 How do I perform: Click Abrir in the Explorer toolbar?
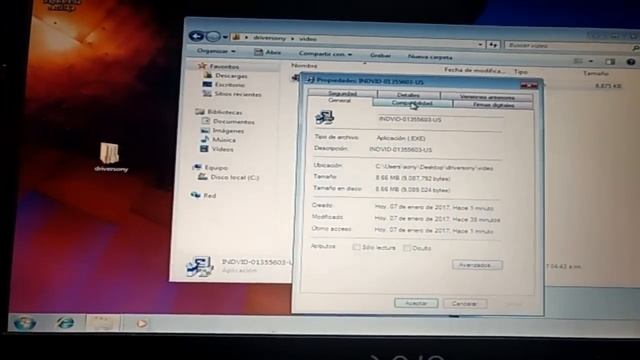(268, 52)
